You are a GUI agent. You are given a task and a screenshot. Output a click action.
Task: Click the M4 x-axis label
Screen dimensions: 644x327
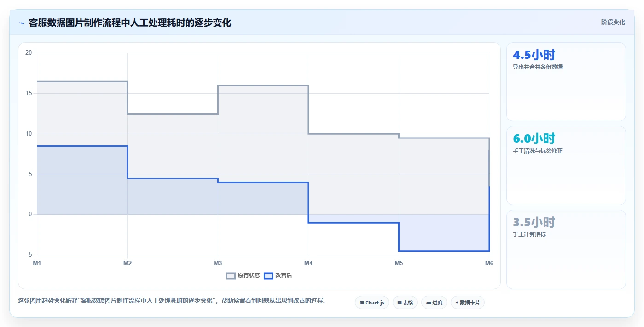[x=308, y=264]
